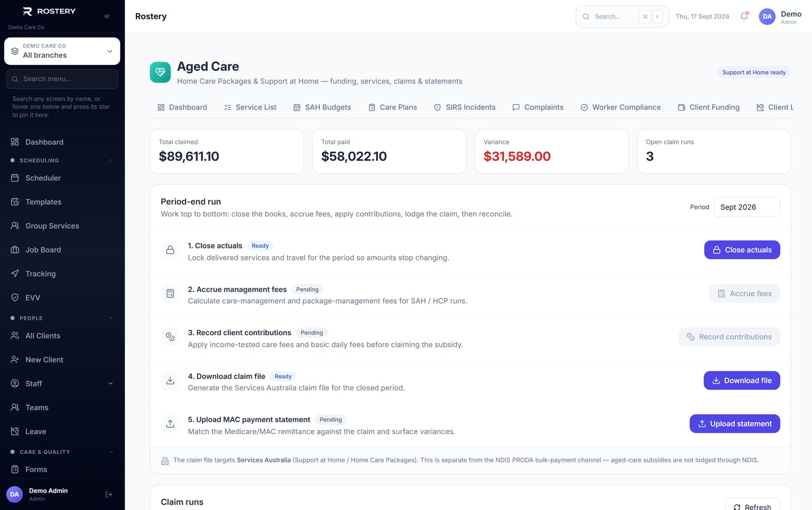Expand the Staff submenu
This screenshot has width=812, height=510.
(110, 383)
